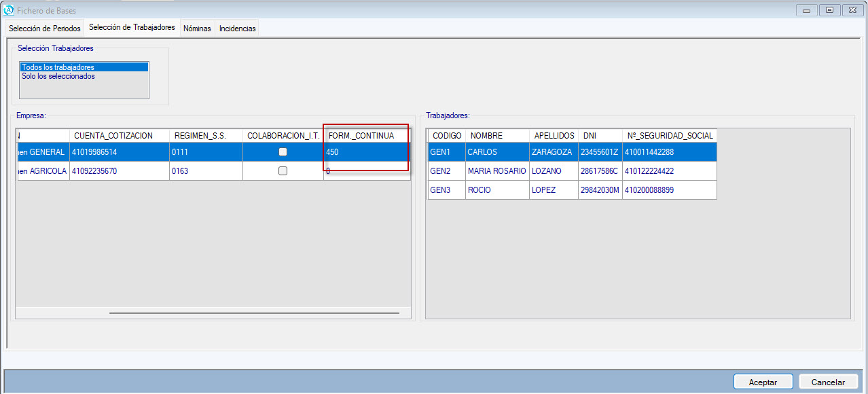Select worker row GEN3 ROCIO
The height and width of the screenshot is (394, 868).
tap(496, 190)
